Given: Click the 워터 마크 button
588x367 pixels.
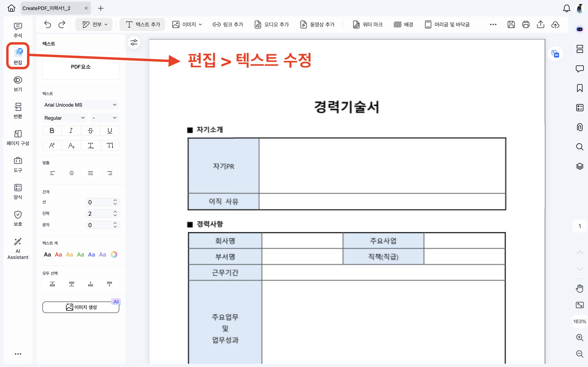Looking at the screenshot, I should coord(368,24).
